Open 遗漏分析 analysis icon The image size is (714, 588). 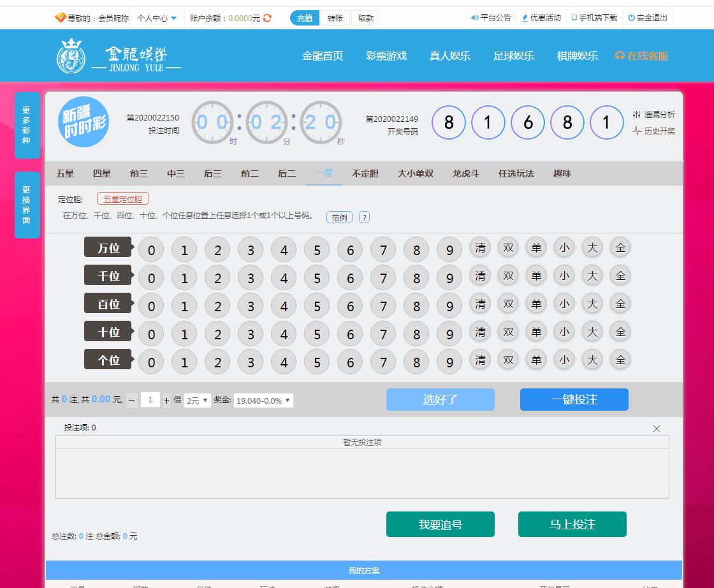tap(636, 115)
